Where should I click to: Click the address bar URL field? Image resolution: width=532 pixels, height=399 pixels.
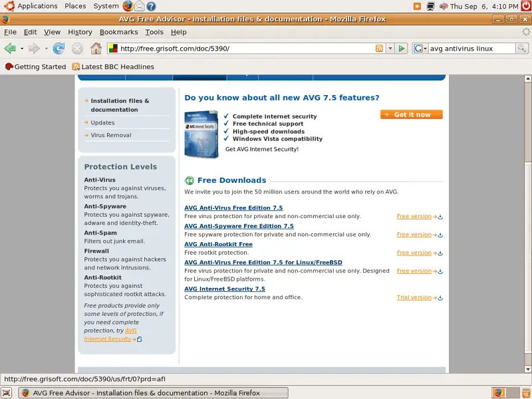click(246, 49)
